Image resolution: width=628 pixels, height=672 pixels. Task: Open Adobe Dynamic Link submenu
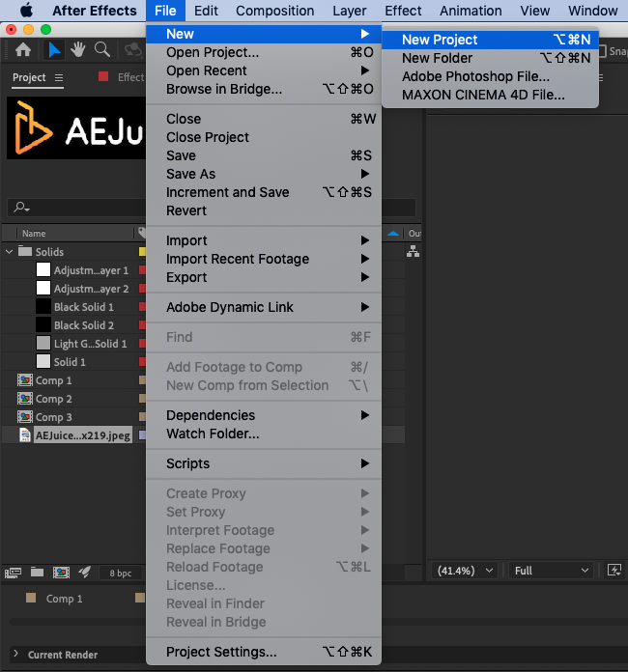[264, 307]
